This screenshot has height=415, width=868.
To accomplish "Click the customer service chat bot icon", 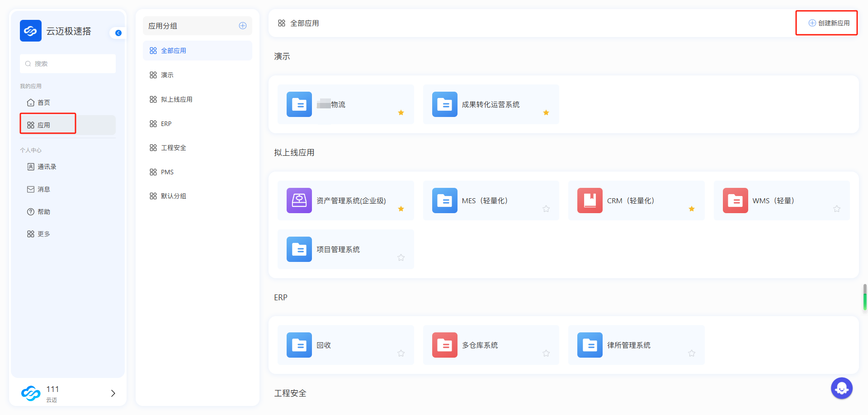I will click(841, 388).
